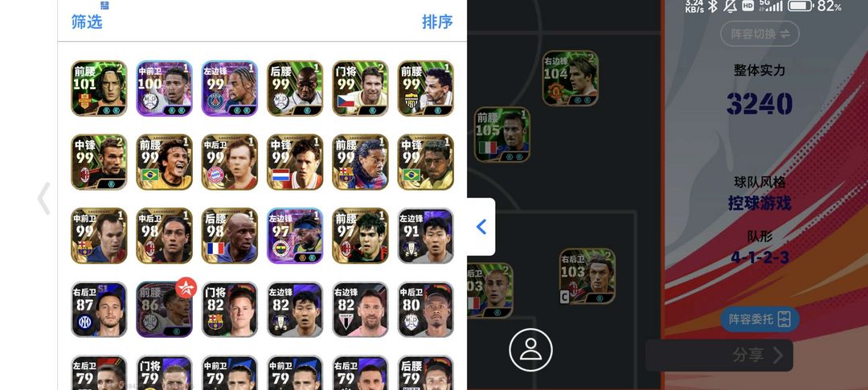
Task: Tap the battery indicator in the status bar
Action: pos(800,6)
